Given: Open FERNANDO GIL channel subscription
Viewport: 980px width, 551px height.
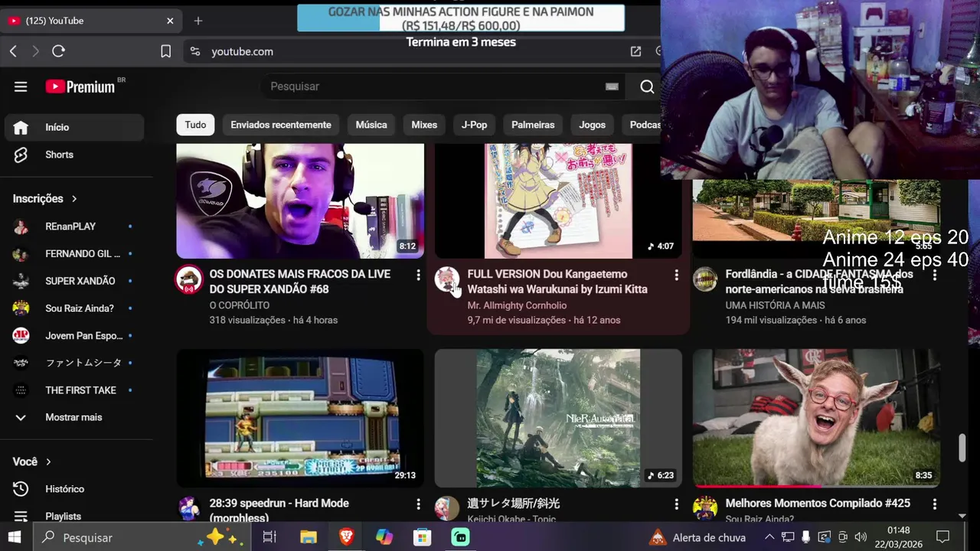Looking at the screenshot, I should (74, 253).
